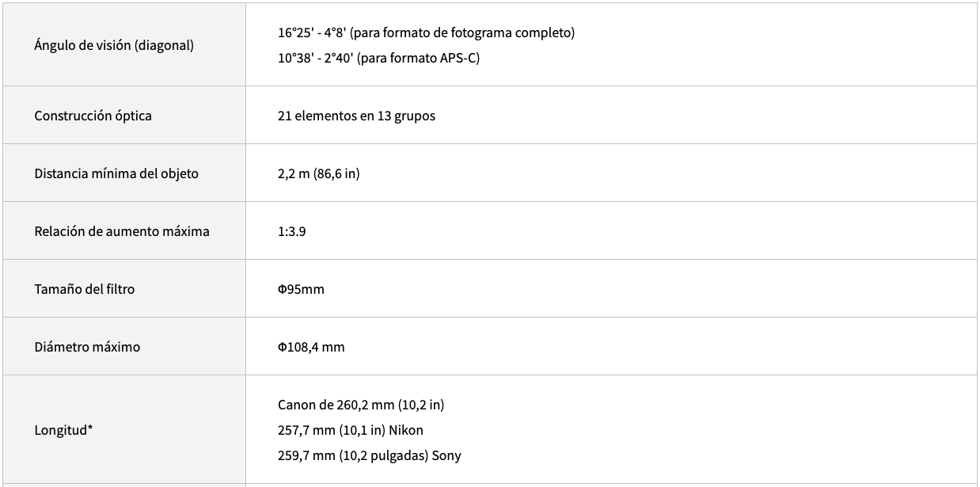Click the Construcción óptica row label
Image resolution: width=980 pixels, height=487 pixels.
[x=93, y=116]
